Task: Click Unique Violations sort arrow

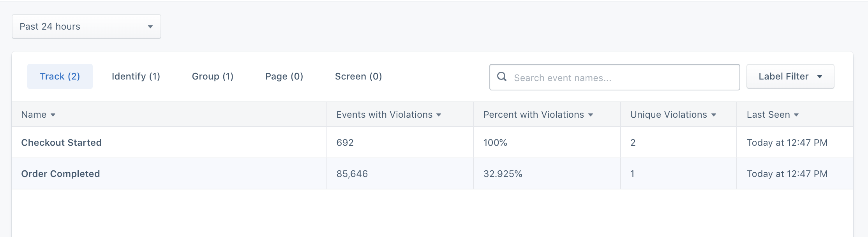Action: (x=714, y=115)
